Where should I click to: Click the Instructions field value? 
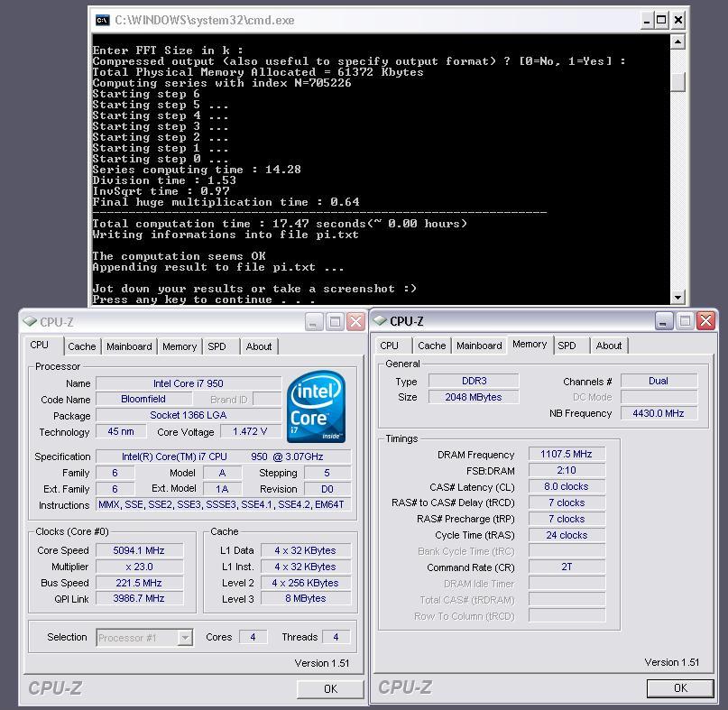pyautogui.click(x=224, y=504)
